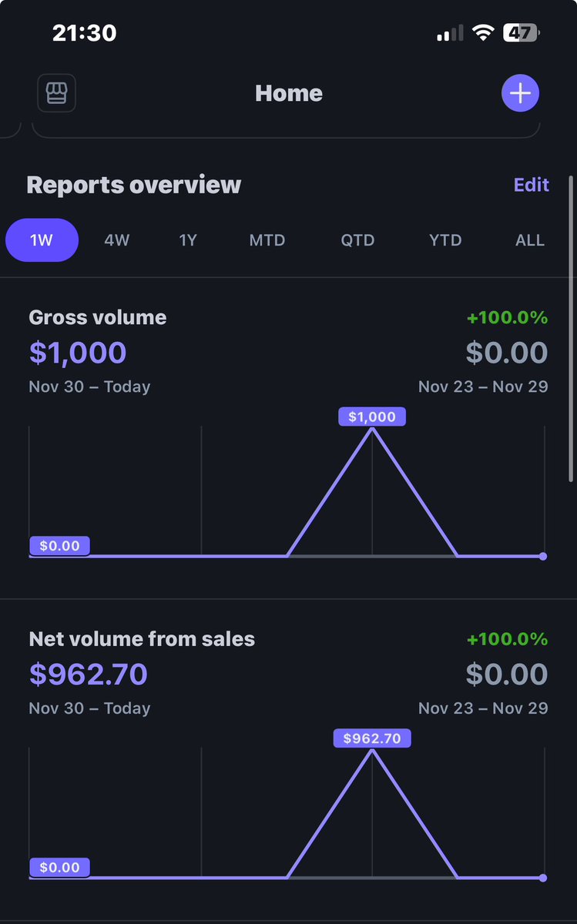Open the store icon at top left

[x=56, y=93]
